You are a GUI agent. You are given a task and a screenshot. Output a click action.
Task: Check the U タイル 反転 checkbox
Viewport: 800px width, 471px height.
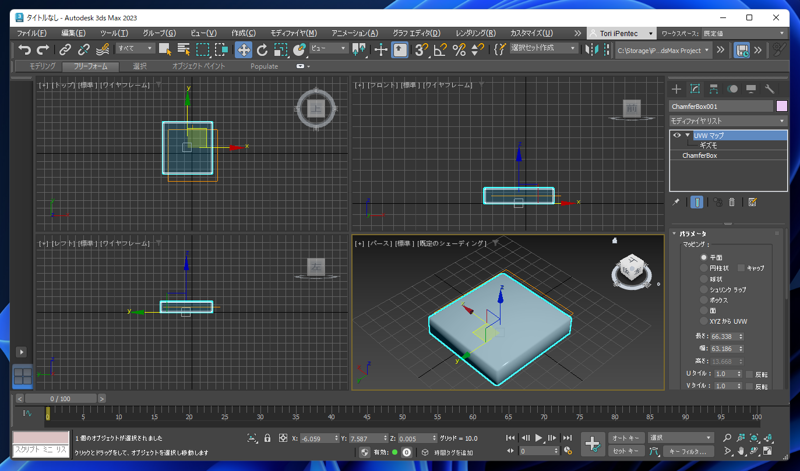[x=749, y=374]
